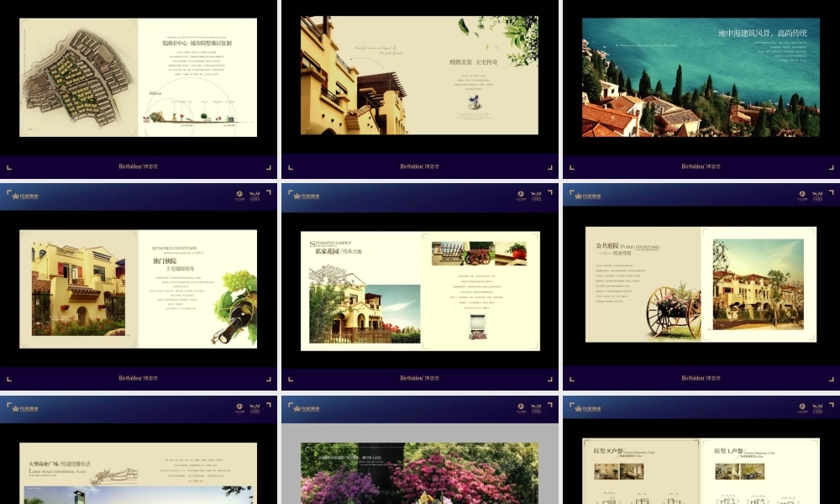Click the round emblem above Separated Garden slide
This screenshot has height=504, width=840.
pos(521,196)
